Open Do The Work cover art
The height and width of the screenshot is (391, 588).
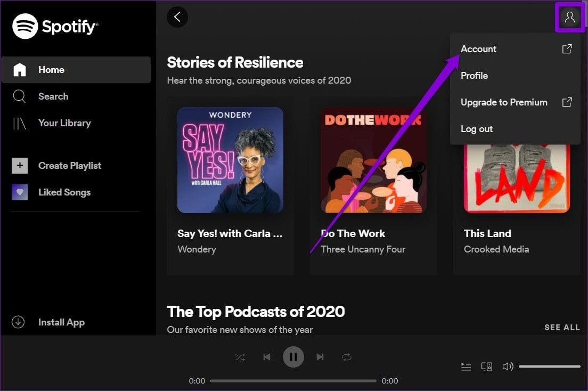pyautogui.click(x=373, y=160)
